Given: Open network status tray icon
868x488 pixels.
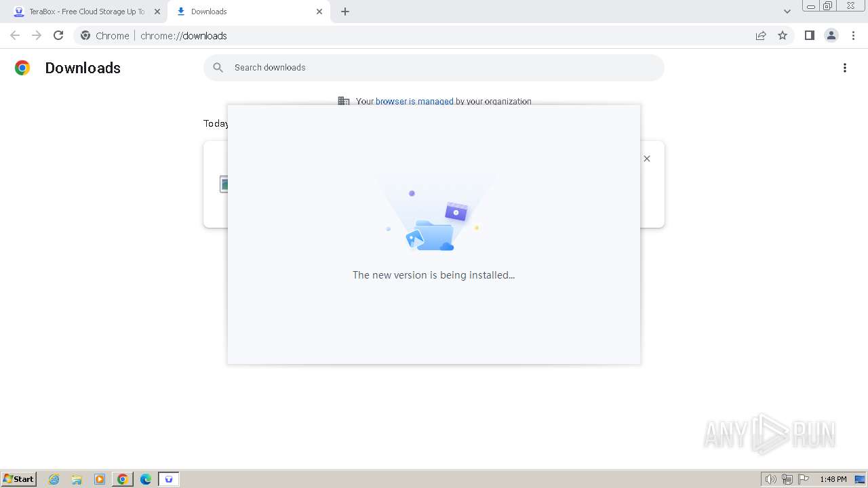Looking at the screenshot, I should [x=787, y=479].
